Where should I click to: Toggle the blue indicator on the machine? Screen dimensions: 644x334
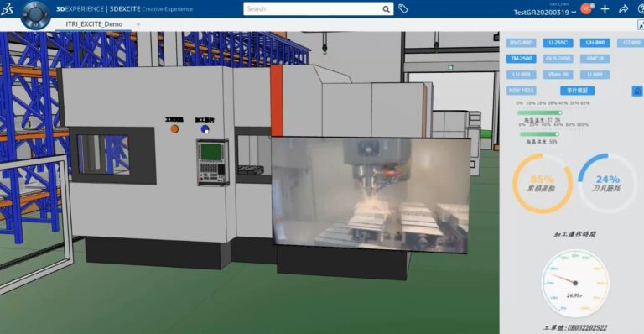pos(205,130)
